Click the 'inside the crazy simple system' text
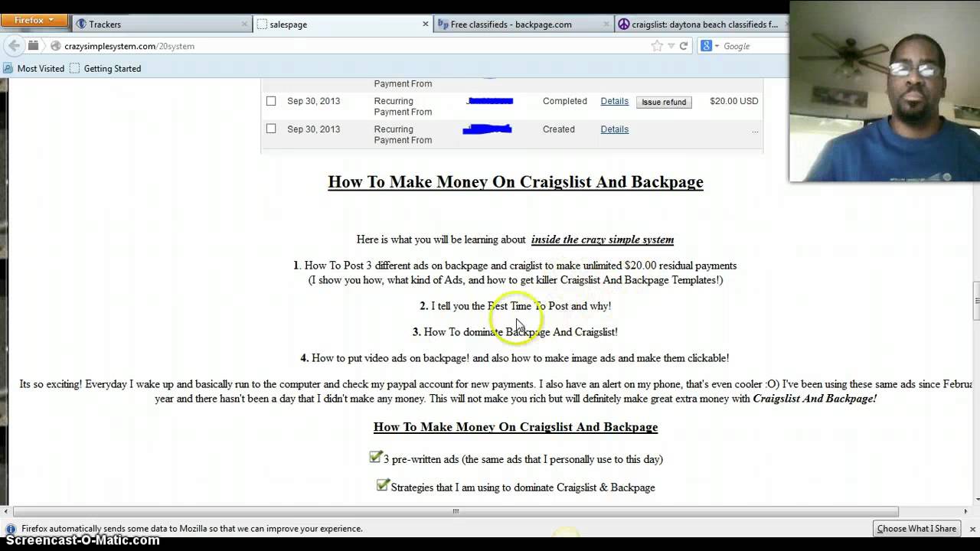The width and height of the screenshot is (980, 551). point(603,240)
